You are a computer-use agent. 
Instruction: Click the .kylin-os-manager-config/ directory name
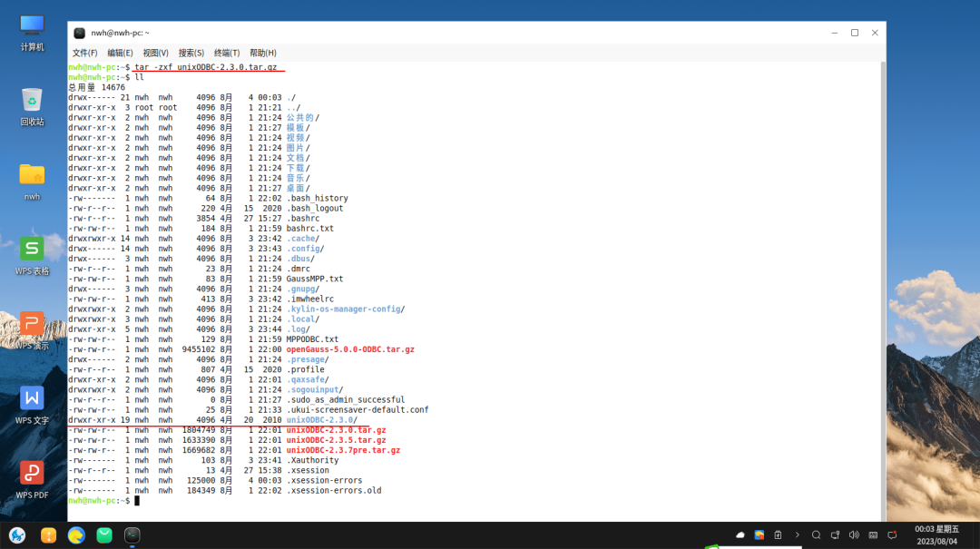[346, 309]
